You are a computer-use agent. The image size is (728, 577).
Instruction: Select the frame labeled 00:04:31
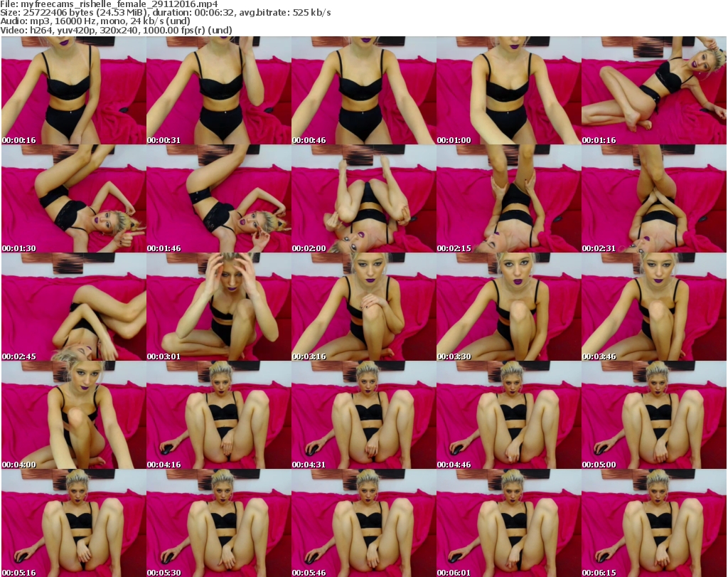point(363,415)
